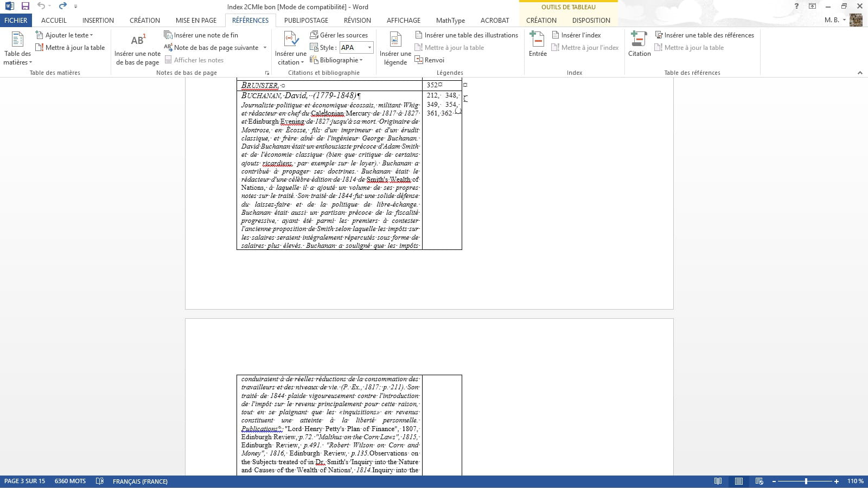Viewport: 868px width, 488px height.
Task: Expand Bibliographie dropdown
Action: pos(336,60)
